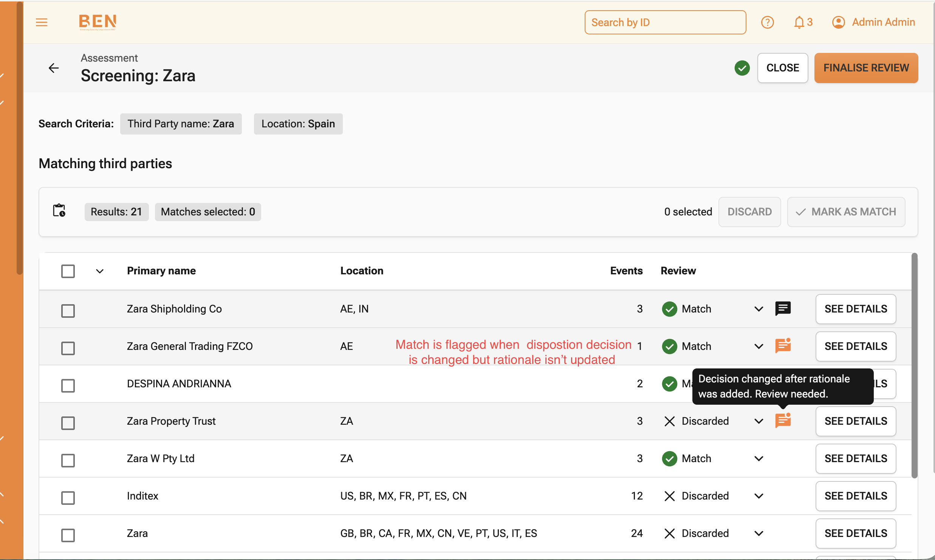Viewport: 935px width, 560px height.
Task: Select the Zara General Trading FZCO checkbox
Action: coord(68,348)
